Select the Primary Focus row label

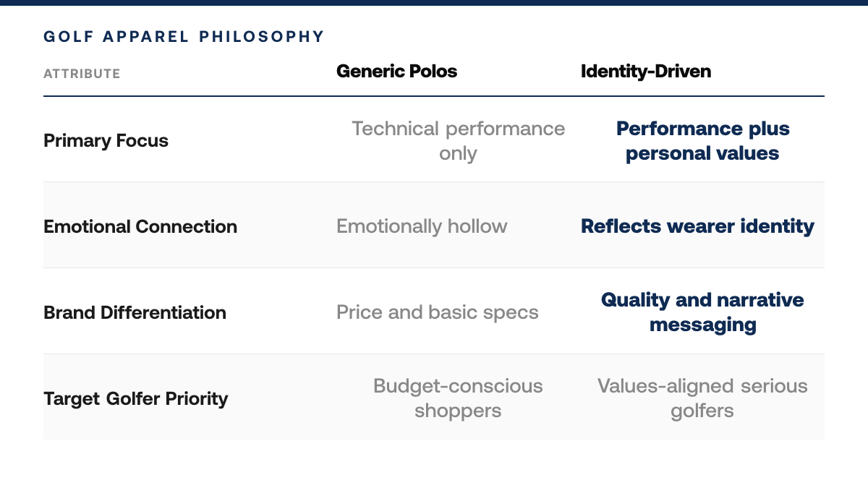point(106,140)
